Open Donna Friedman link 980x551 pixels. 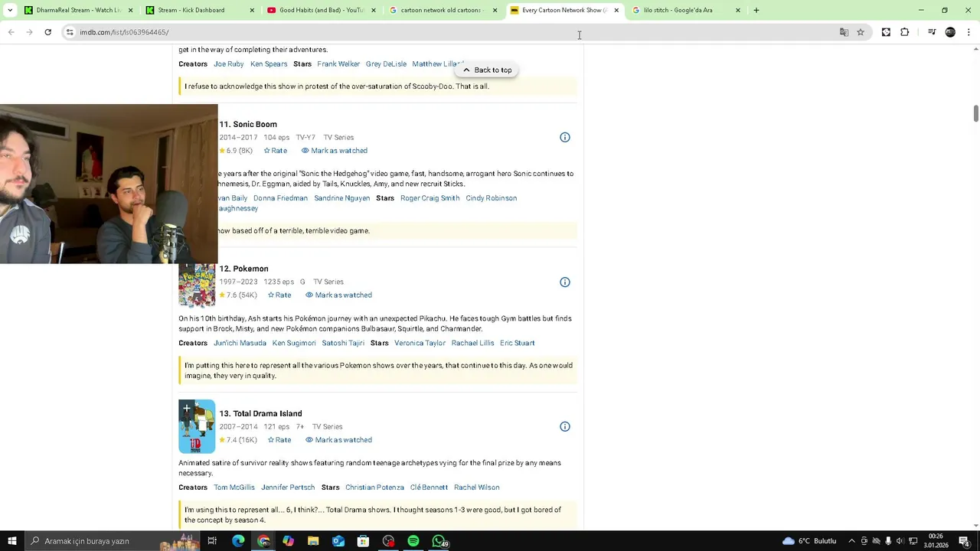coord(280,198)
